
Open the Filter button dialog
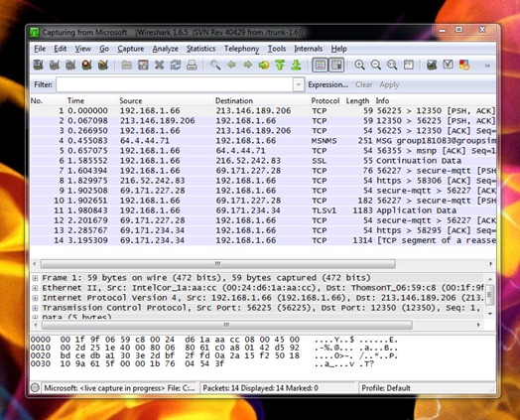click(43, 85)
